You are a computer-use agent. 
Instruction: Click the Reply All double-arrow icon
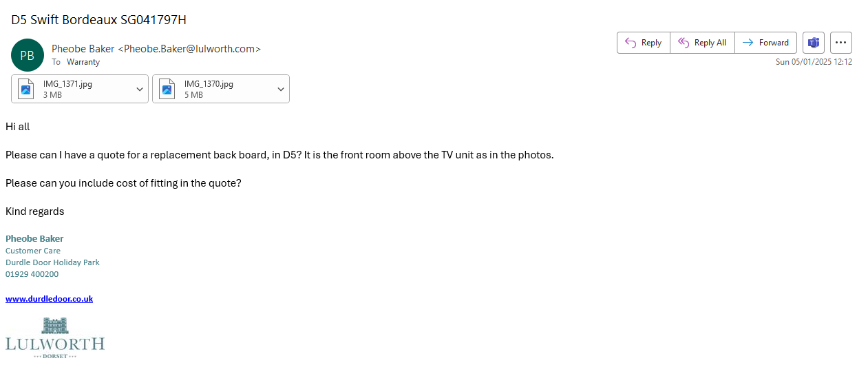pyautogui.click(x=684, y=43)
